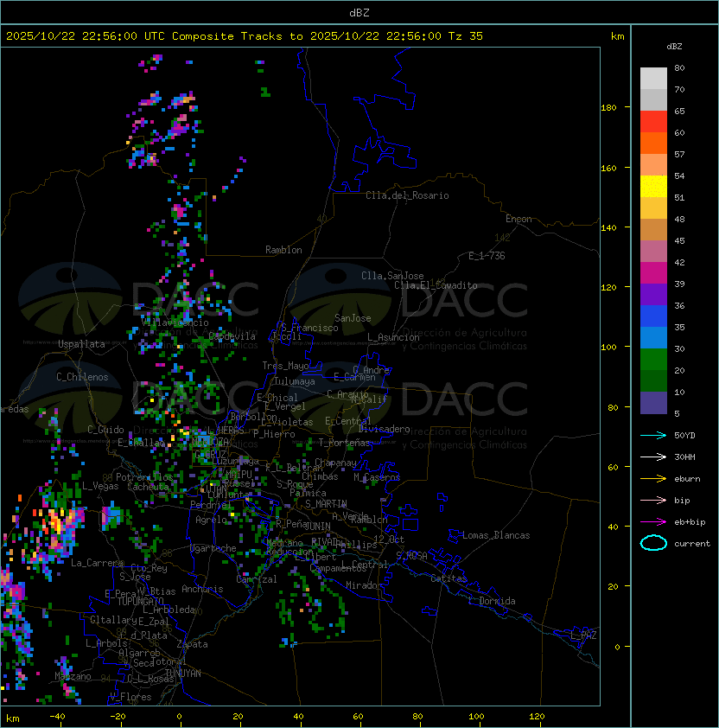Click the 'V_Flores' place label
The height and width of the screenshot is (728, 719).
[130, 697]
